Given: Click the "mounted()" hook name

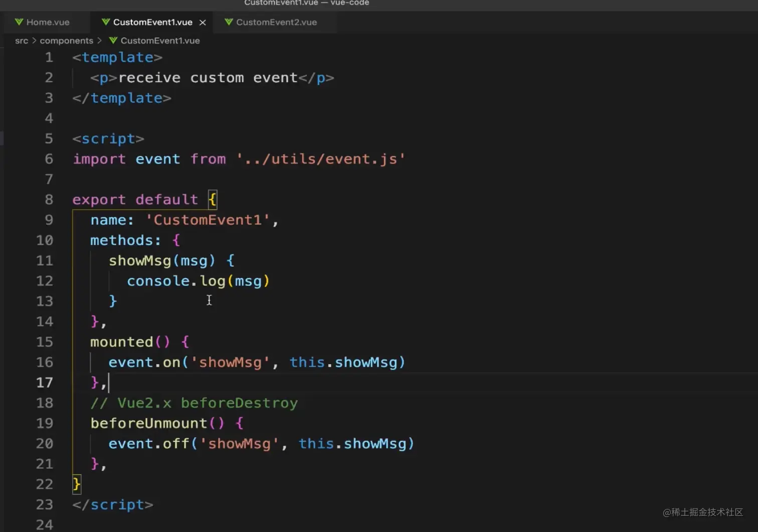Looking at the screenshot, I should pyautogui.click(x=130, y=342).
